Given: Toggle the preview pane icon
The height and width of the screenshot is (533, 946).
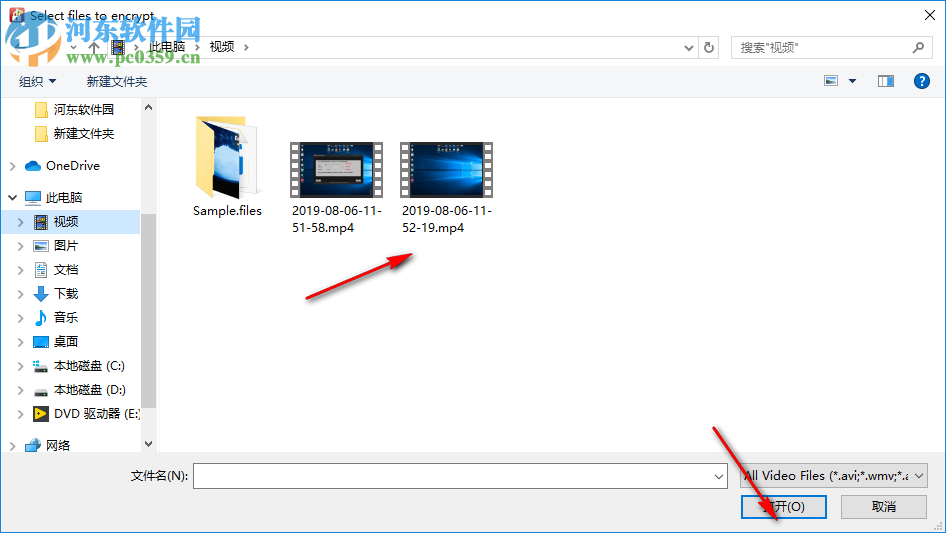Looking at the screenshot, I should point(886,81).
